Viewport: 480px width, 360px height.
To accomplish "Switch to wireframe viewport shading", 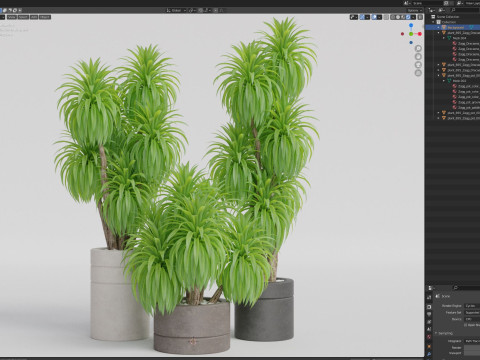I will tap(393, 17).
